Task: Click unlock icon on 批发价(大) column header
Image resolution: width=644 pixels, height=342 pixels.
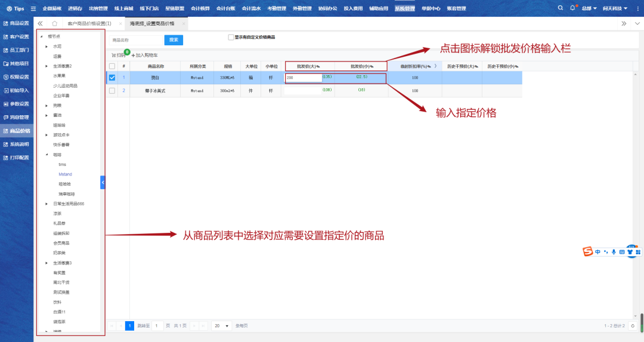Action: 318,66
